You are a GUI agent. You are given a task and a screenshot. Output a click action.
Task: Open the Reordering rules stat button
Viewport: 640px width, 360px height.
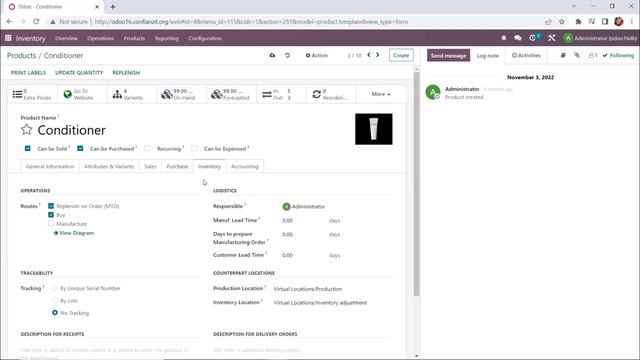(x=331, y=94)
